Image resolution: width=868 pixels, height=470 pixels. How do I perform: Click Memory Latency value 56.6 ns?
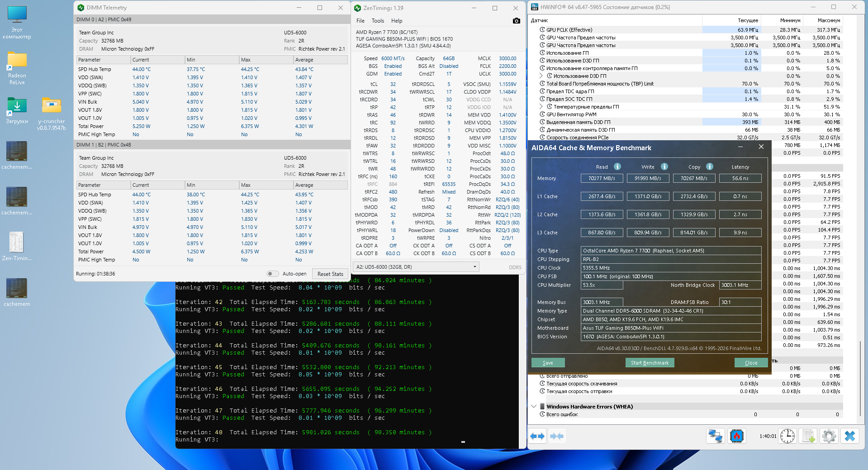(x=740, y=178)
